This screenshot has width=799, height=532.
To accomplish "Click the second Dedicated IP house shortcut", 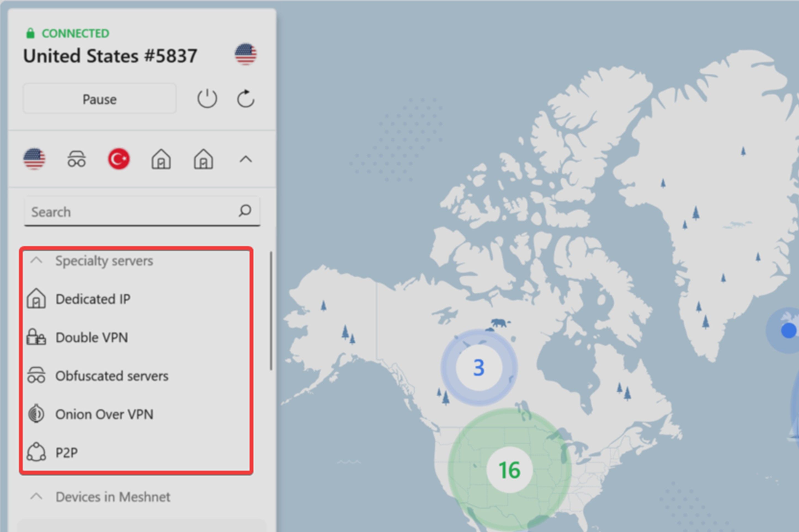I will pos(203,159).
